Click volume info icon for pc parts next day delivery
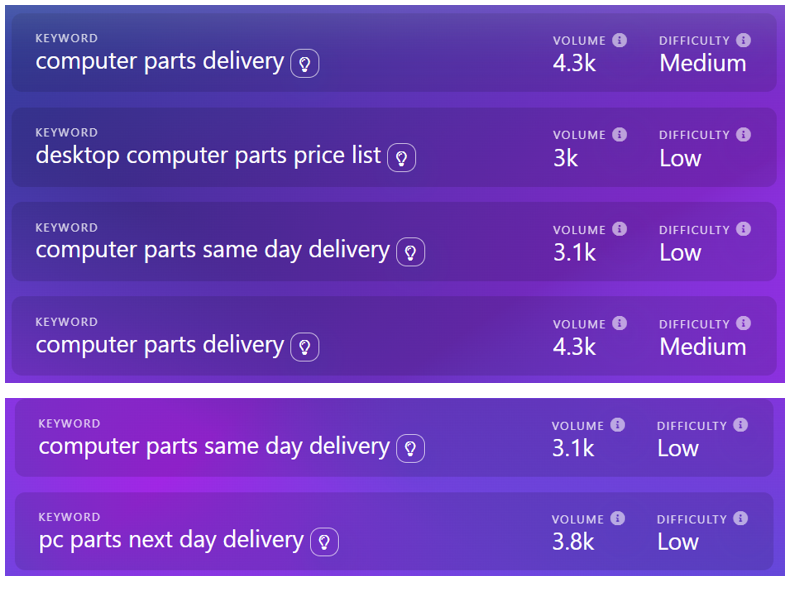 point(617,519)
